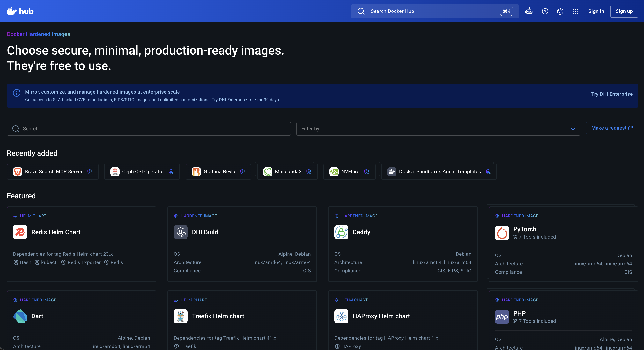This screenshot has height=350, width=644.
Task: Toggle the dark/light theme icon
Action: 560,11
